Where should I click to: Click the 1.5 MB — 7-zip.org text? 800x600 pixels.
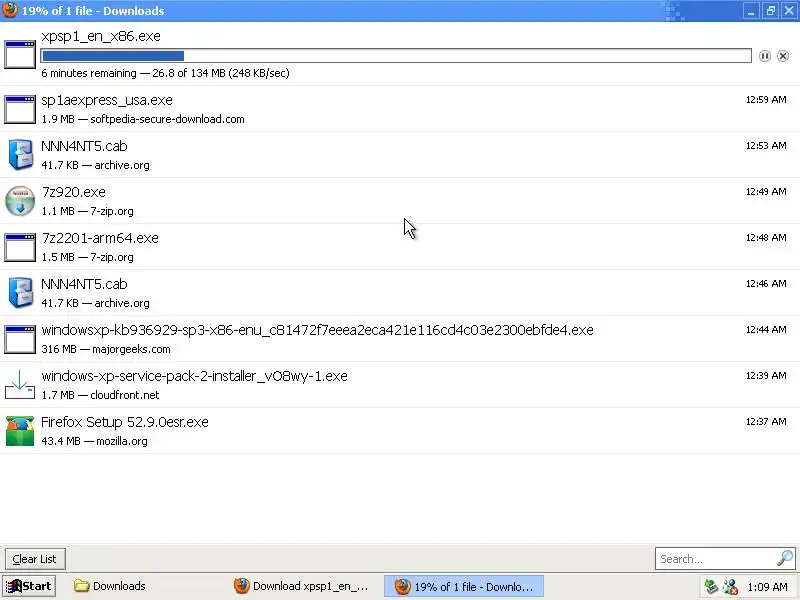pyautogui.click(x=87, y=257)
